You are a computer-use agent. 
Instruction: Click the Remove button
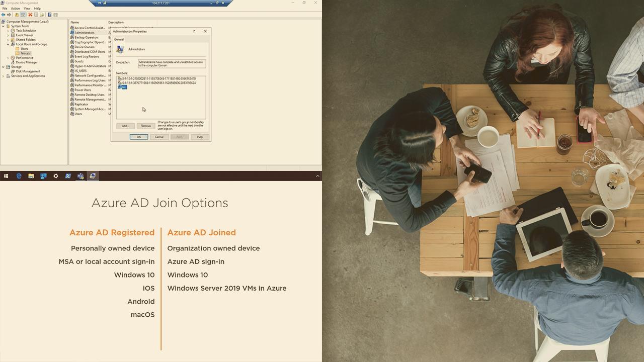(146, 126)
